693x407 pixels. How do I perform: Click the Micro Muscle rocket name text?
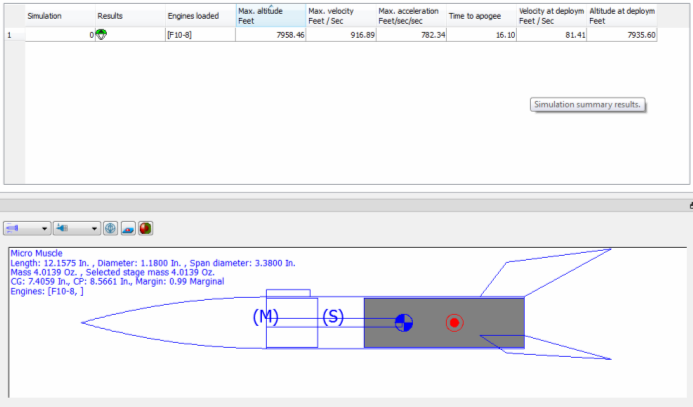36,253
